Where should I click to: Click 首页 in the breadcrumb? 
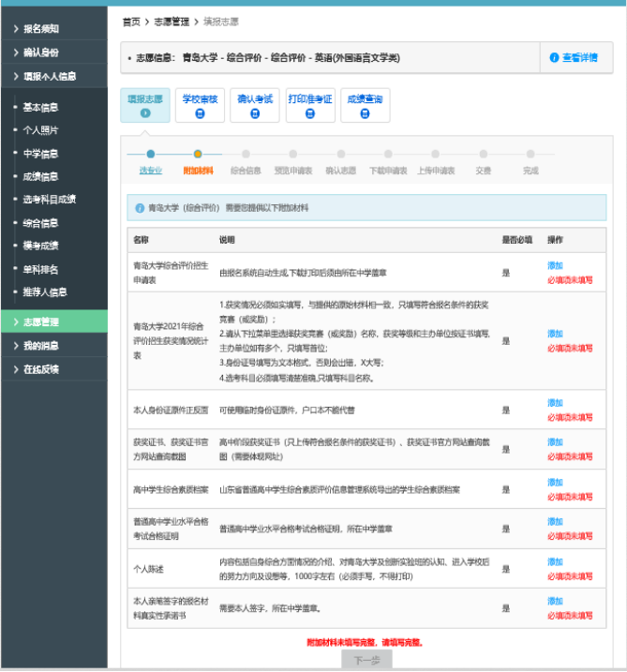[131, 21]
